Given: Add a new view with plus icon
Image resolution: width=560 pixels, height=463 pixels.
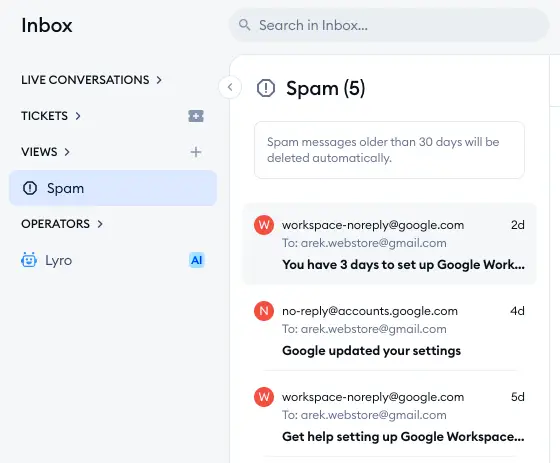Looking at the screenshot, I should [196, 152].
